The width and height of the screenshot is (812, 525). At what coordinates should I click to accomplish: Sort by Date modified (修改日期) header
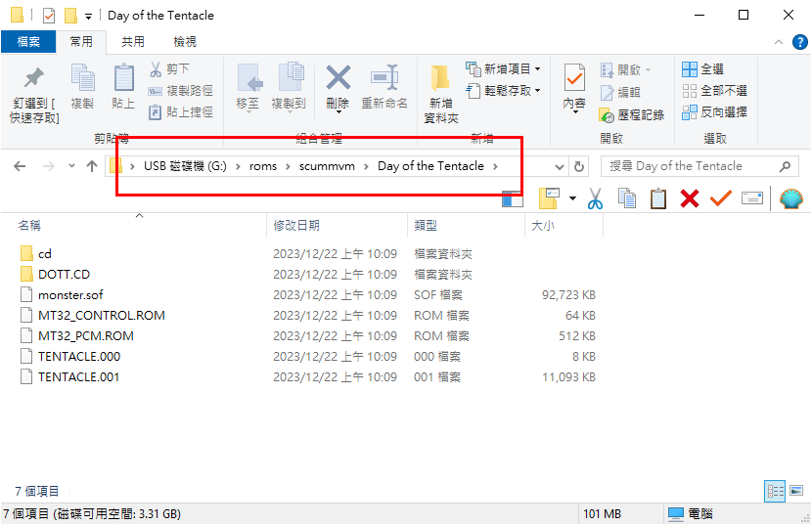(296, 225)
